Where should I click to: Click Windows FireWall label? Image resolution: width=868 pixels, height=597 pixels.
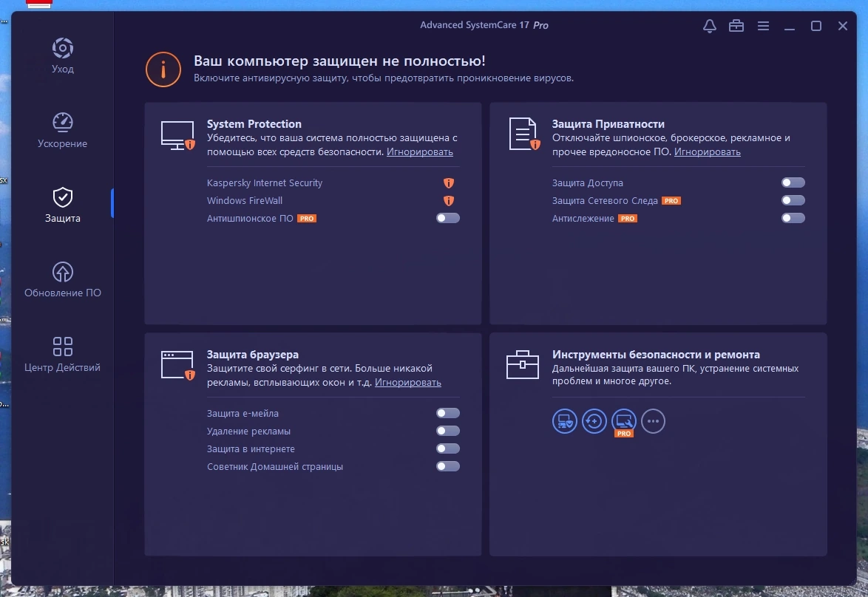[x=245, y=200]
